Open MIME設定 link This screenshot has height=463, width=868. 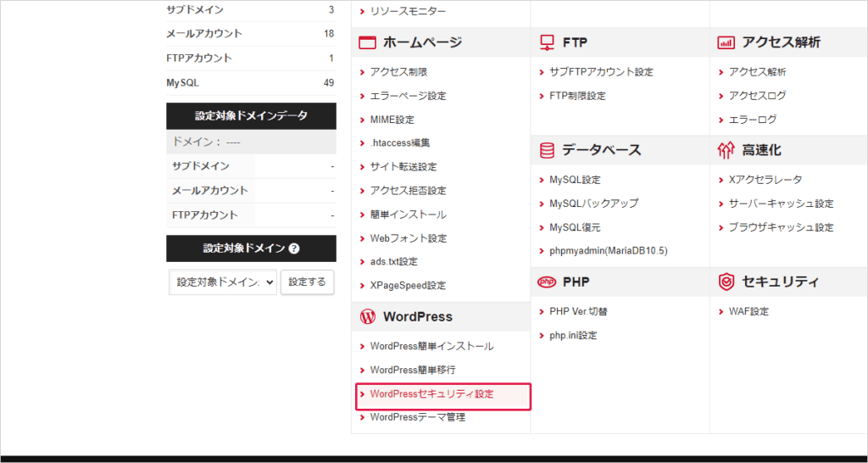coord(392,120)
